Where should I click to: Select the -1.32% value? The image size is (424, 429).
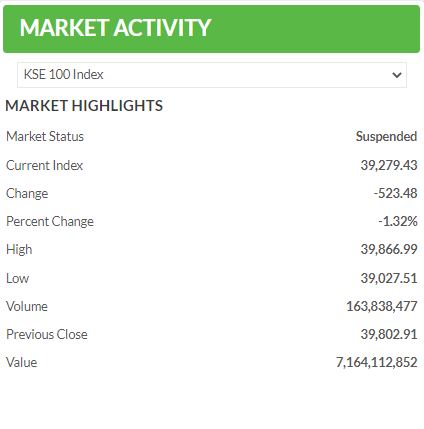[398, 221]
